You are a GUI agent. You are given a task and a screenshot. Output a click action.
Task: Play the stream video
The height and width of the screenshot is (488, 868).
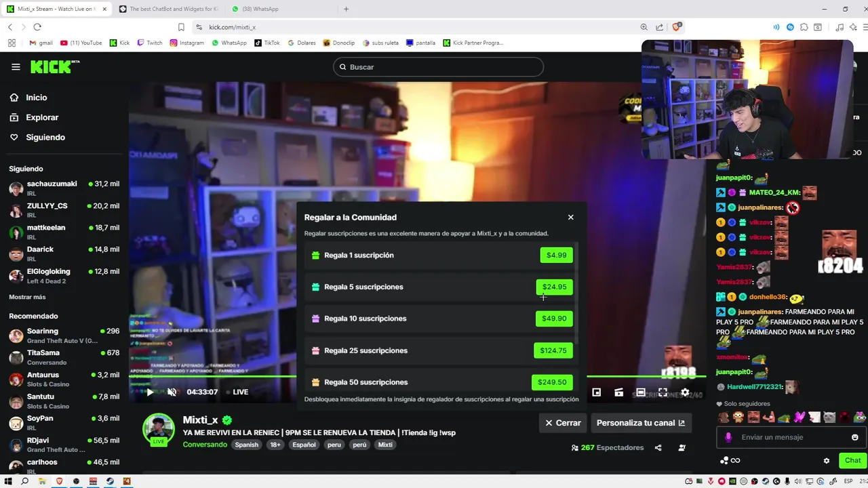[150, 392]
